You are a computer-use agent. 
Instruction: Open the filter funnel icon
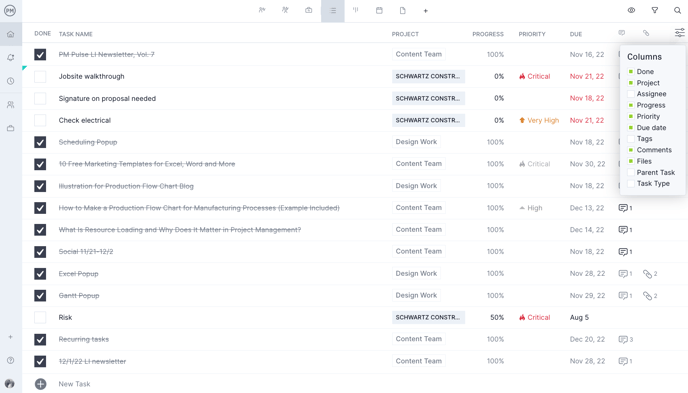[655, 10]
